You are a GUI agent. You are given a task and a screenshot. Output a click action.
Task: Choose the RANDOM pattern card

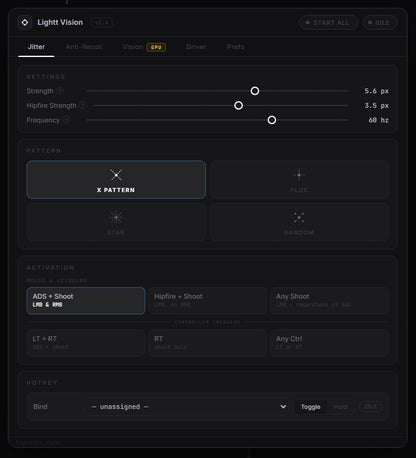coord(299,222)
